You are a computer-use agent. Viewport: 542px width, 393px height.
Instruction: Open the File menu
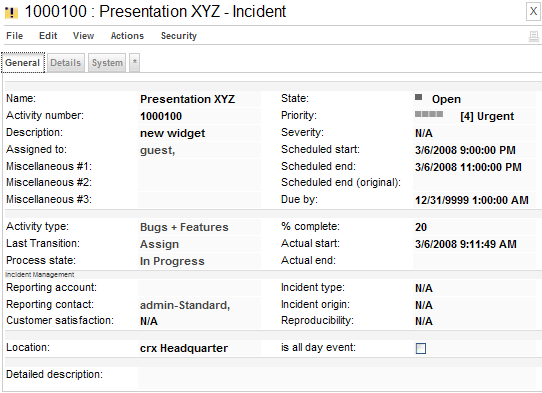pyautogui.click(x=15, y=36)
